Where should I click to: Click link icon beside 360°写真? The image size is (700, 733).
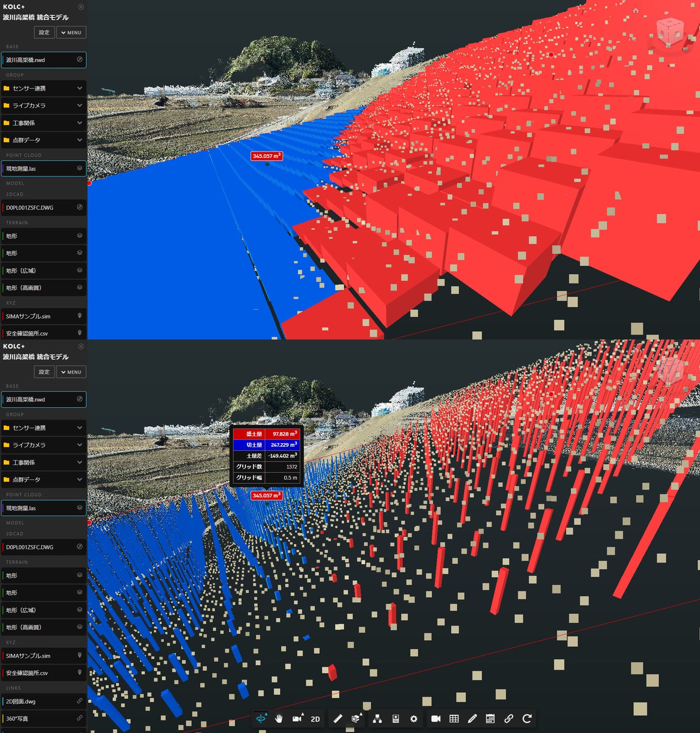coord(79,718)
